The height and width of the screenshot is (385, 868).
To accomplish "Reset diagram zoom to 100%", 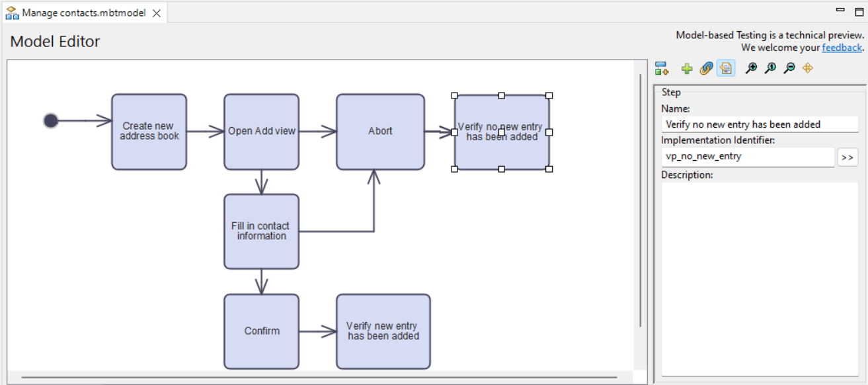I will [770, 68].
